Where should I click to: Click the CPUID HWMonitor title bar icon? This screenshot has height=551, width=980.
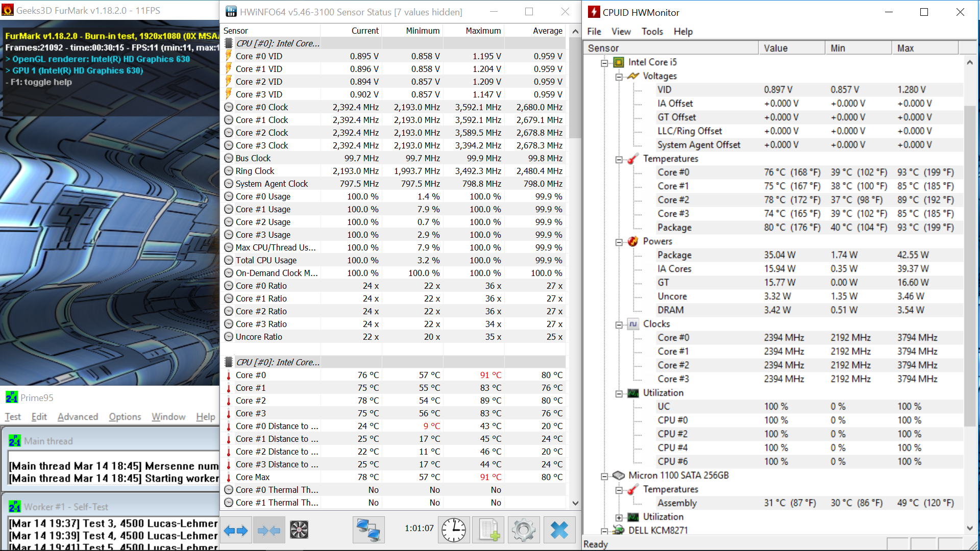pyautogui.click(x=594, y=12)
